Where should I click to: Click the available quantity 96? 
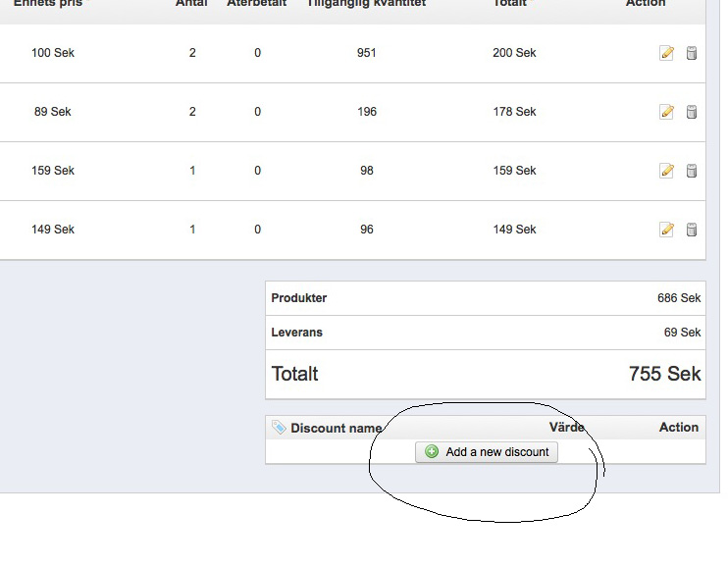click(x=366, y=230)
